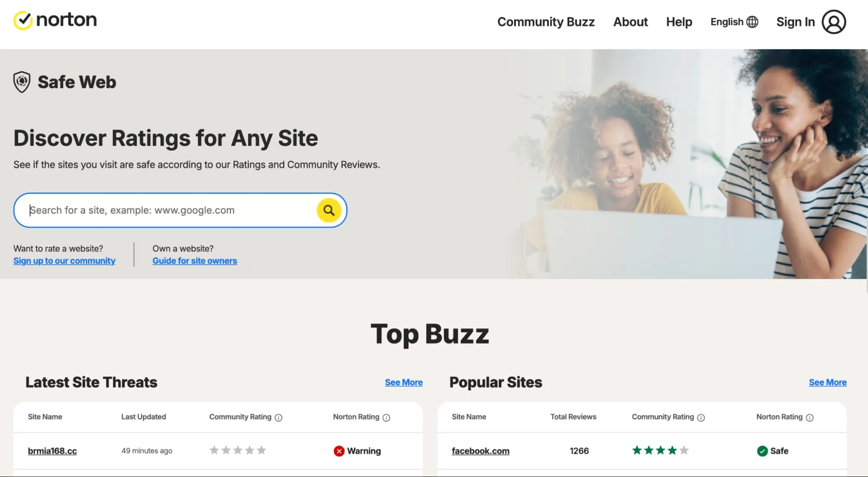Open the Community Rating info tooltip under Latest Site Threats
The image size is (868, 477).
pyautogui.click(x=278, y=417)
